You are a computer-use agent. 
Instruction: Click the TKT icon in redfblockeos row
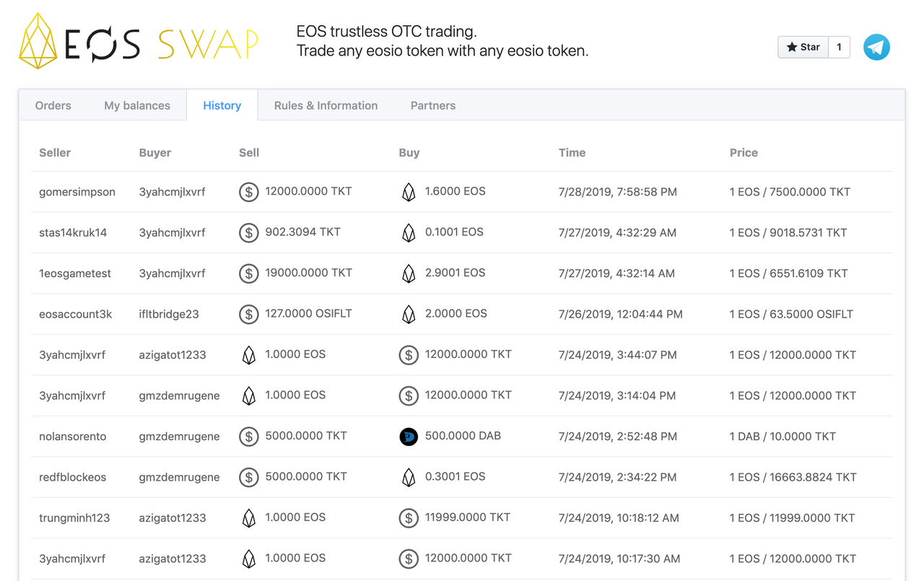pos(249,477)
